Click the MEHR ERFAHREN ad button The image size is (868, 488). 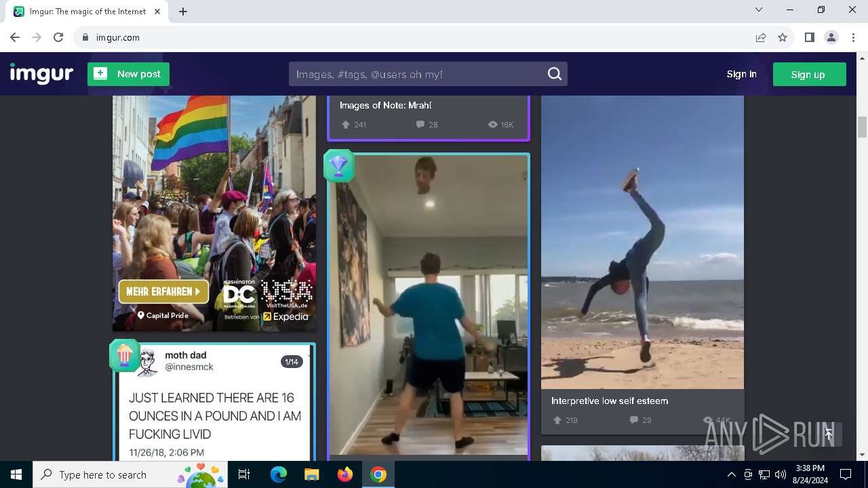click(163, 291)
